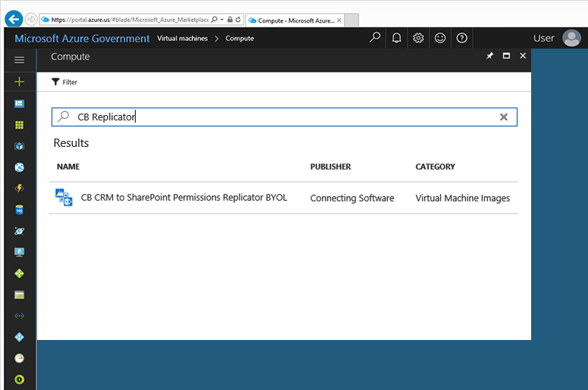The height and width of the screenshot is (390, 588).
Task: Open CB CRM to SharePoint Permissions Replicator BYOL
Action: point(183,198)
